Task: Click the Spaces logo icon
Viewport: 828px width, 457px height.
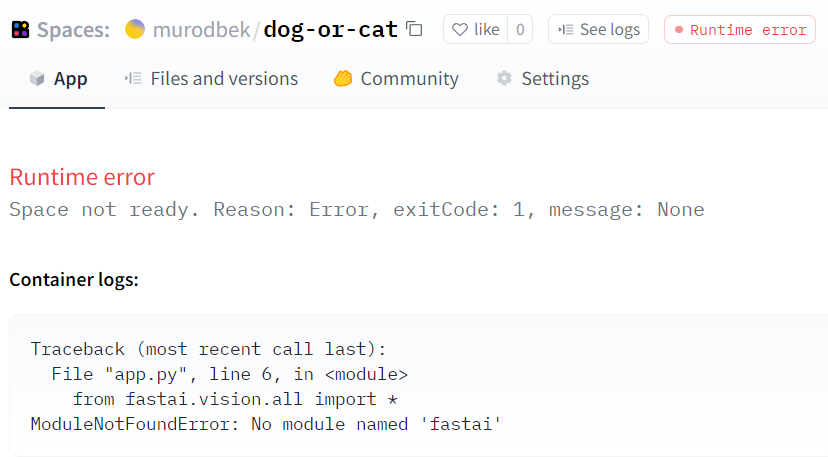Action: (x=20, y=30)
